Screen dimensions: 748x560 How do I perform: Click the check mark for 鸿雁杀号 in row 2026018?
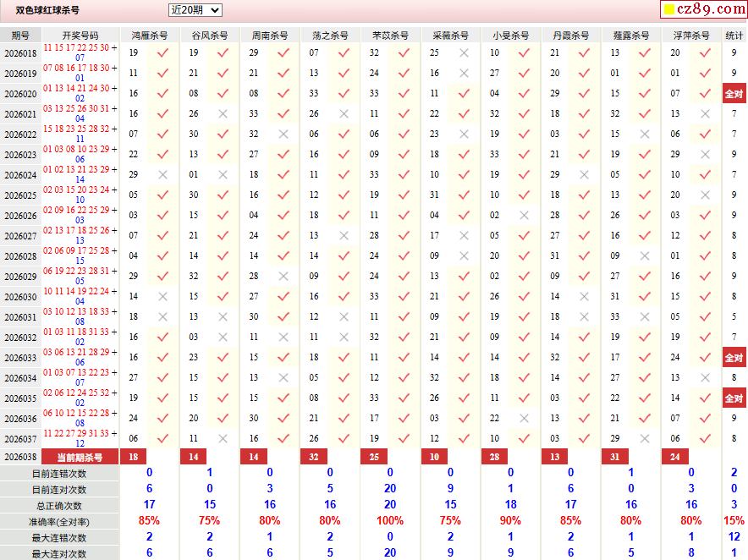pos(163,52)
